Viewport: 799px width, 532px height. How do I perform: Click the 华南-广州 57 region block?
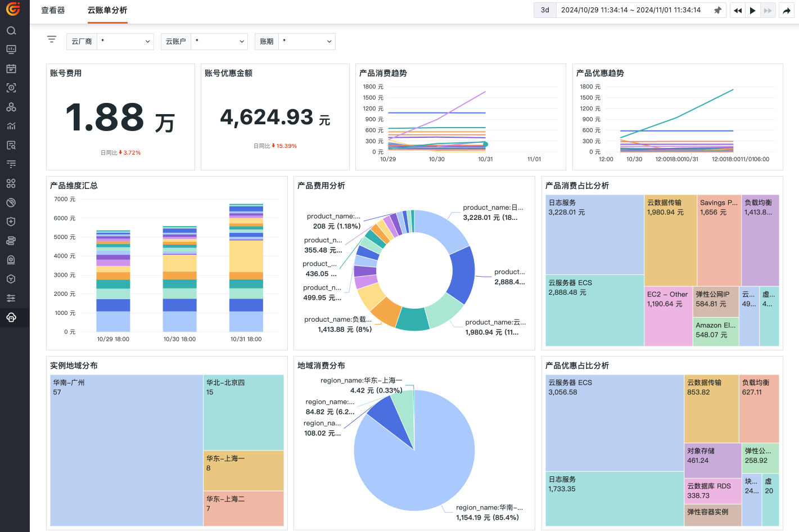point(127,450)
